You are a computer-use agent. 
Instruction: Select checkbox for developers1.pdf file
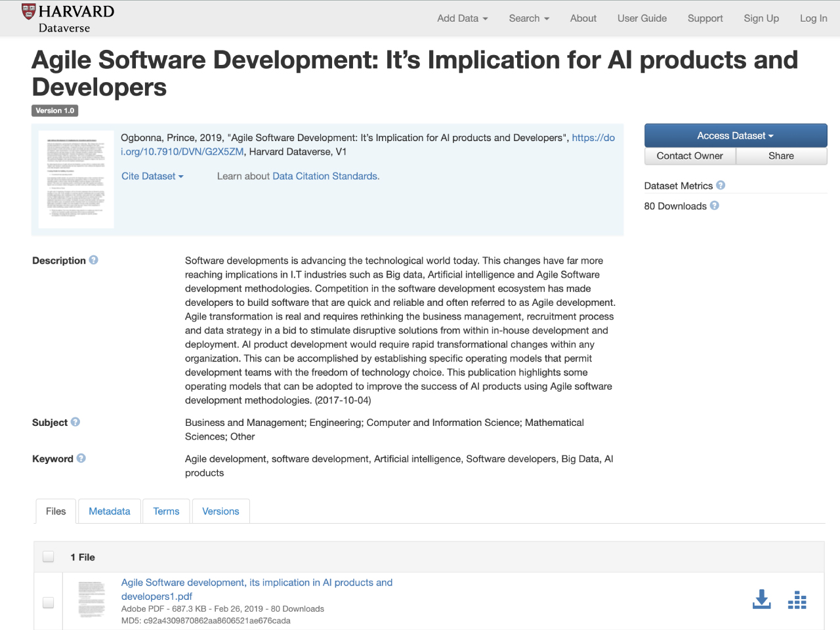tap(48, 602)
